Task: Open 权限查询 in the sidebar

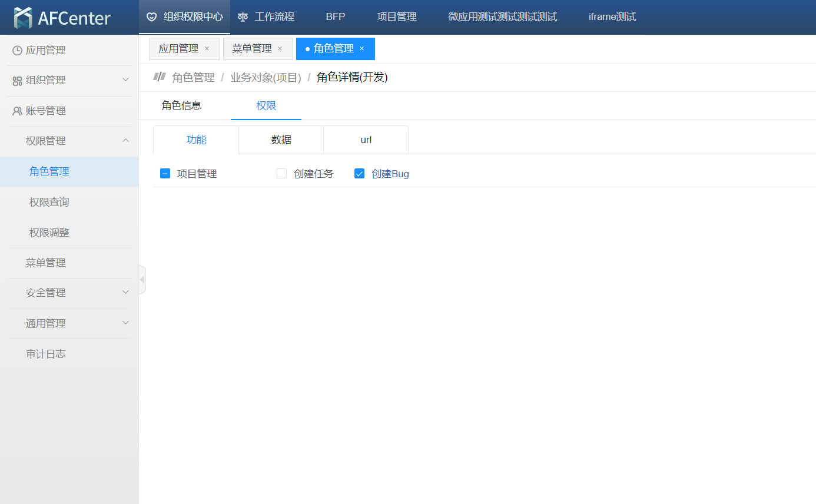Action: [49, 202]
